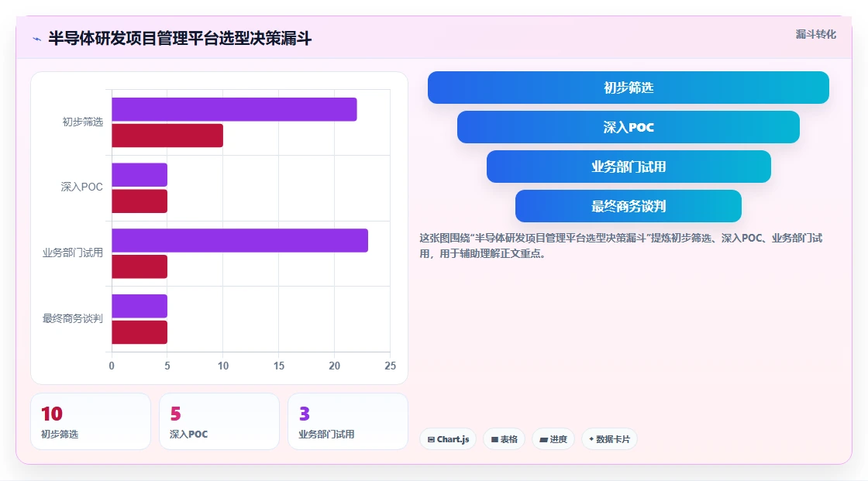Image resolution: width=868 pixels, height=481 pixels.
Task: Open the 深入POC data card showing 5
Action: (x=219, y=422)
